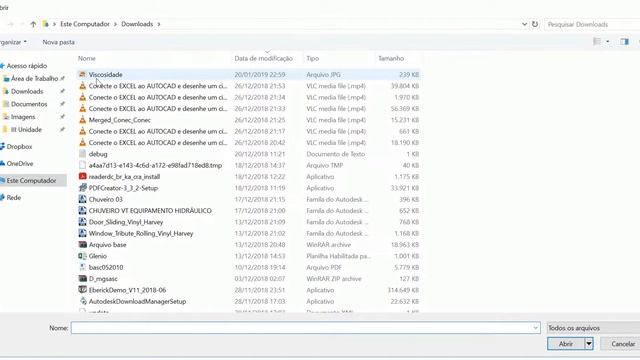640x360 pixels.
Task: Select VLC file sized 56.369 KB
Action: [248, 109]
